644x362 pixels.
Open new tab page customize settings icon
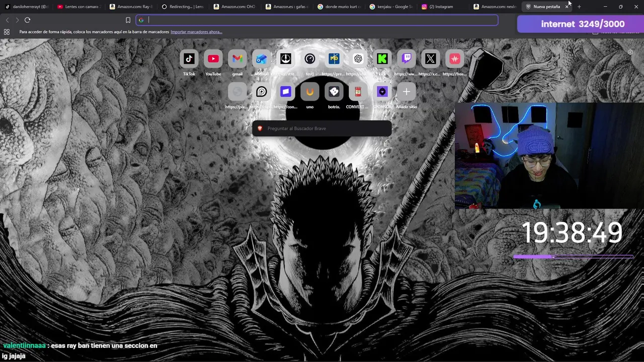coord(630,52)
